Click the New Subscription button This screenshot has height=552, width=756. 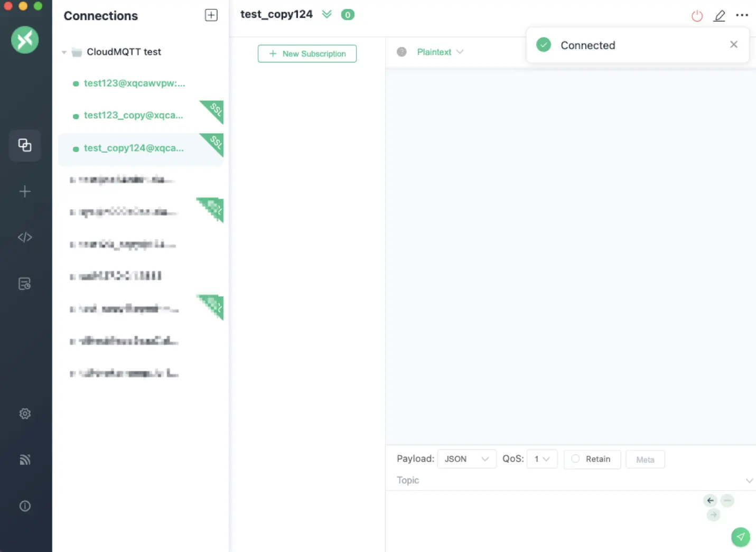pos(307,53)
